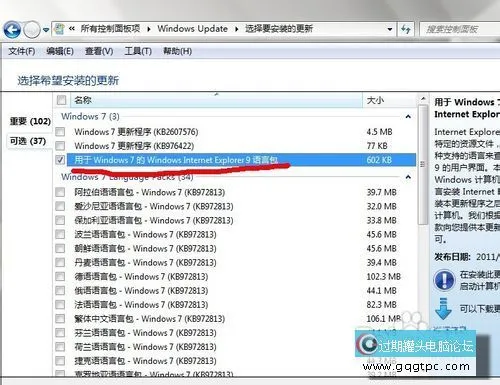Click the blue download arrow icon

point(443,309)
